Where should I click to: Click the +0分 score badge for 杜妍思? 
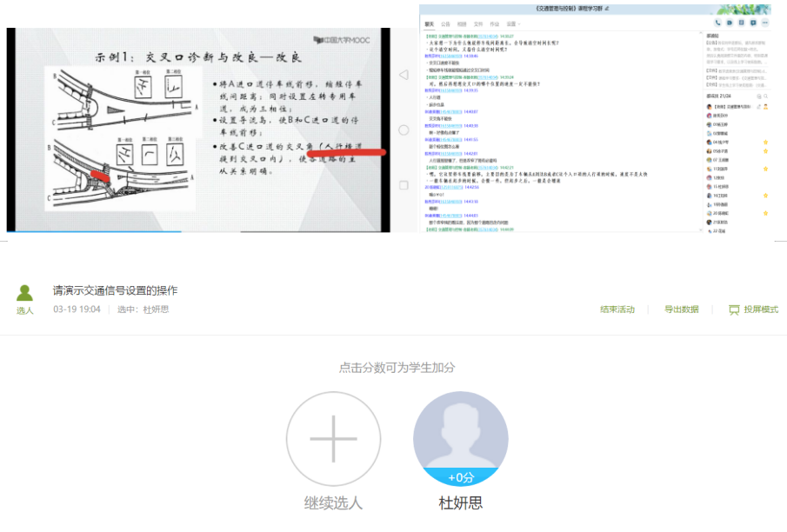point(460,477)
